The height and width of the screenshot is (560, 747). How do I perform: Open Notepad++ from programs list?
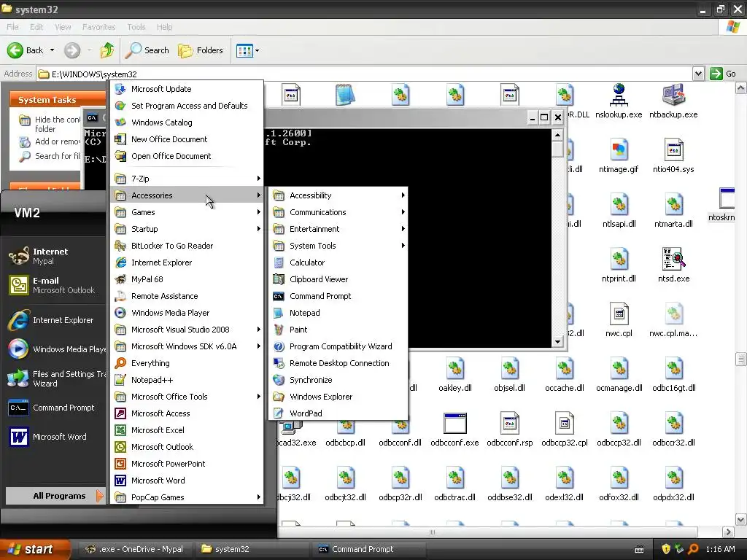(x=187, y=379)
